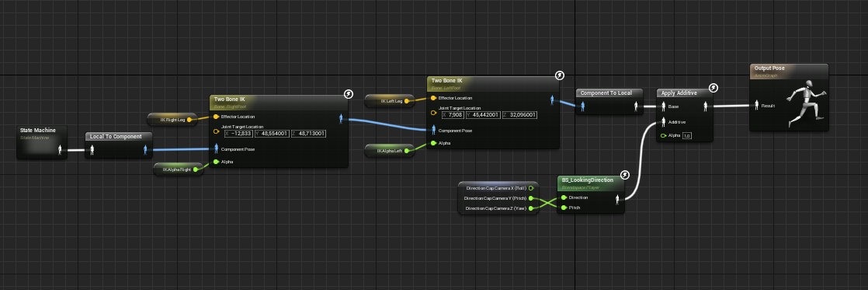868x290 pixels.
Task: Click Component To Local output pose pin
Action: tap(637, 106)
